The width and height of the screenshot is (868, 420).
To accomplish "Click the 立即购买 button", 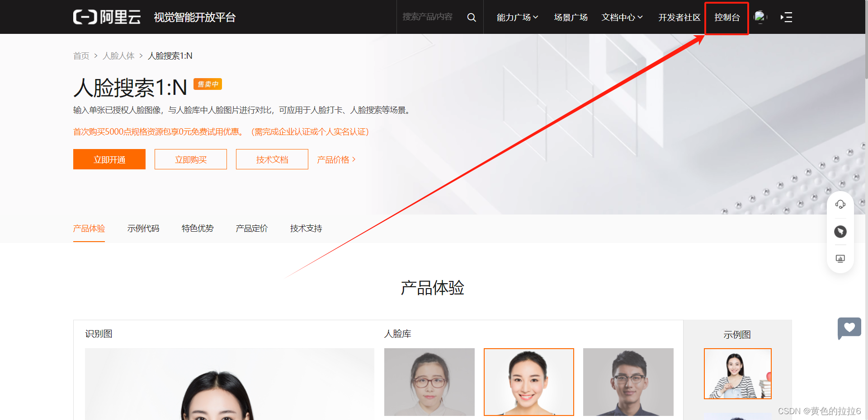I will [191, 159].
